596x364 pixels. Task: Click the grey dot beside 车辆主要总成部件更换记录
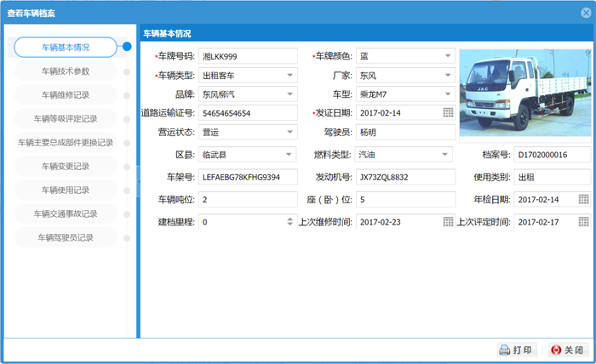tap(127, 143)
